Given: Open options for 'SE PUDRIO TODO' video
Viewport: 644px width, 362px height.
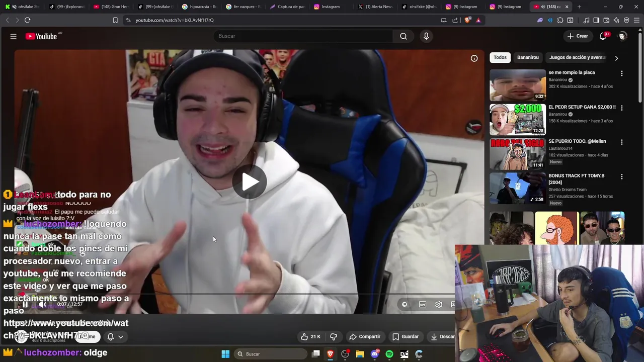Looking at the screenshot, I should click(x=622, y=142).
